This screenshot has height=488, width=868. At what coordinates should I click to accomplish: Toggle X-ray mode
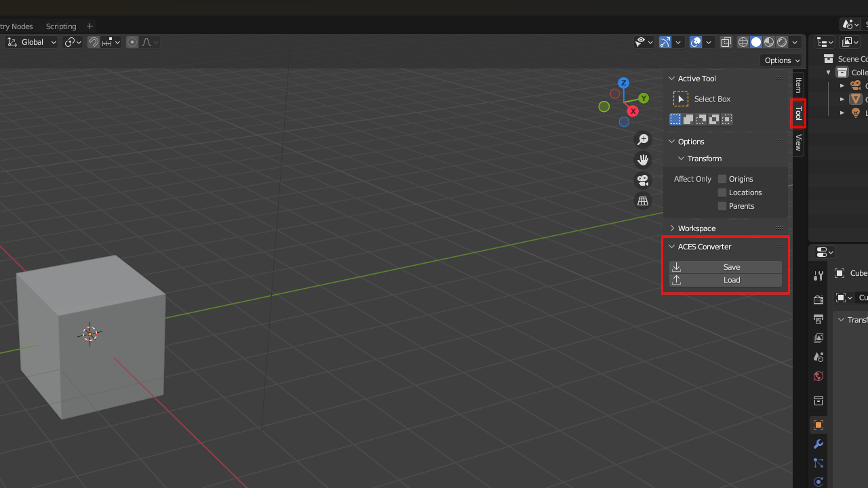pos(726,42)
